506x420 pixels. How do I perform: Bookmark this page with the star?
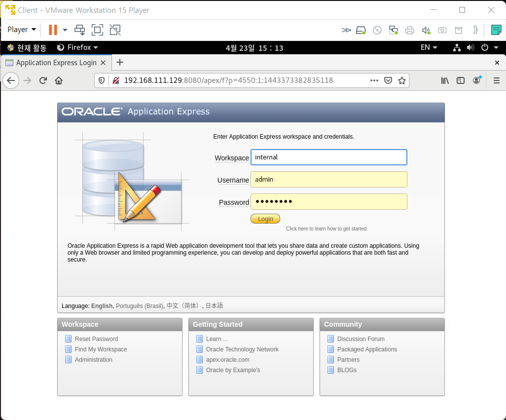[402, 80]
